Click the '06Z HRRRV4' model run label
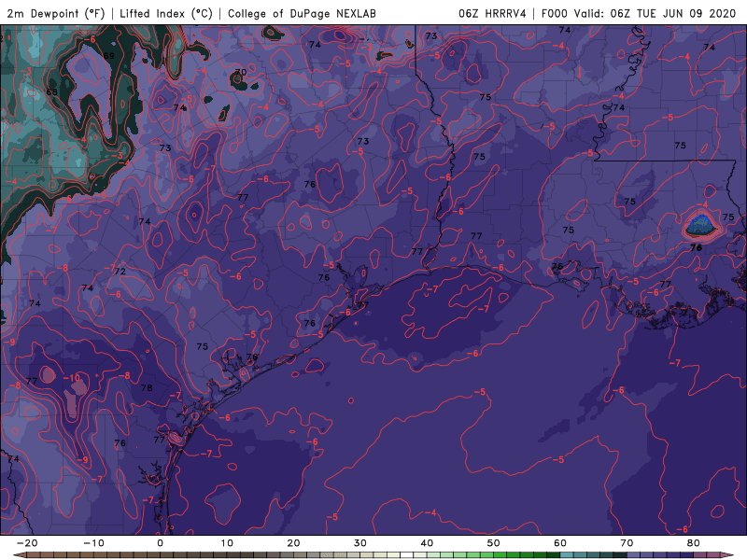The image size is (747, 560). click(x=493, y=13)
